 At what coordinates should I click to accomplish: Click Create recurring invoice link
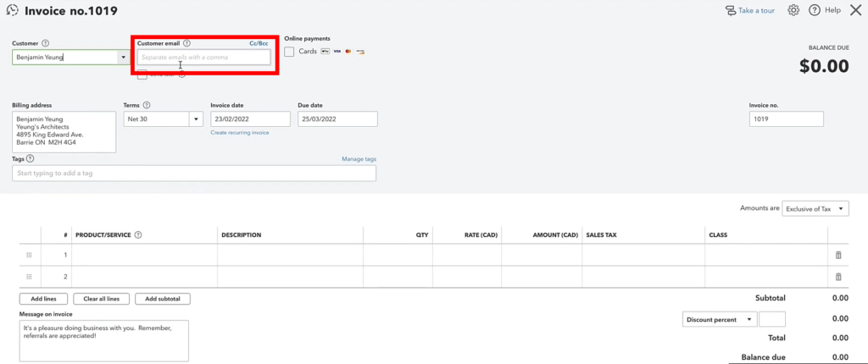click(x=240, y=133)
